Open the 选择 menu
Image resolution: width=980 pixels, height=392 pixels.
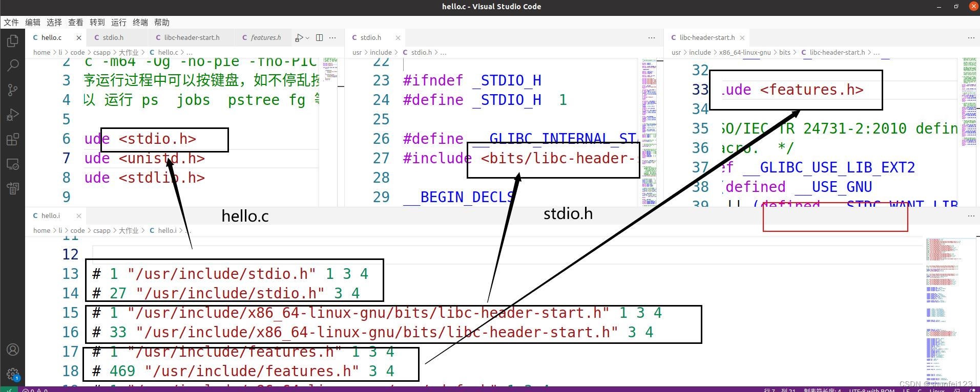tap(54, 23)
